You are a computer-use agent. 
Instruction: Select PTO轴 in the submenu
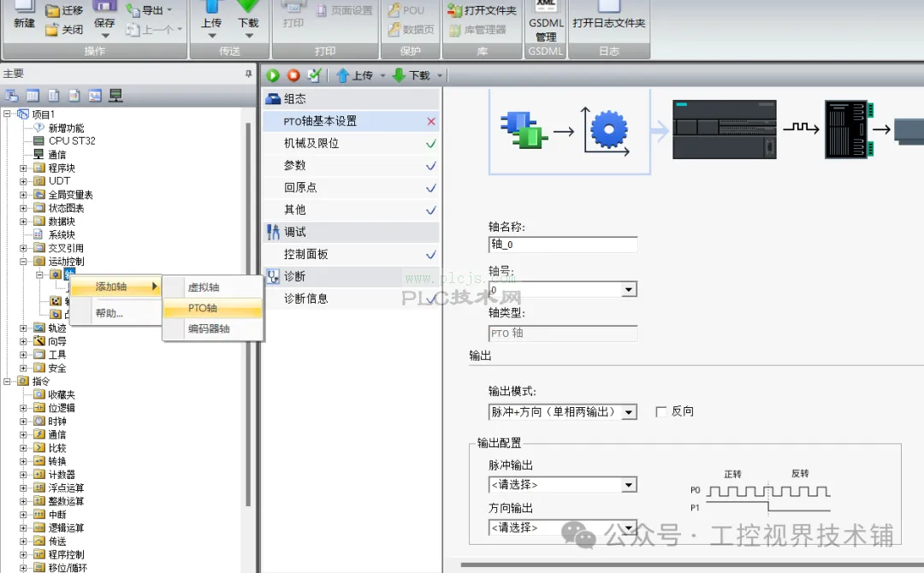pyautogui.click(x=213, y=308)
